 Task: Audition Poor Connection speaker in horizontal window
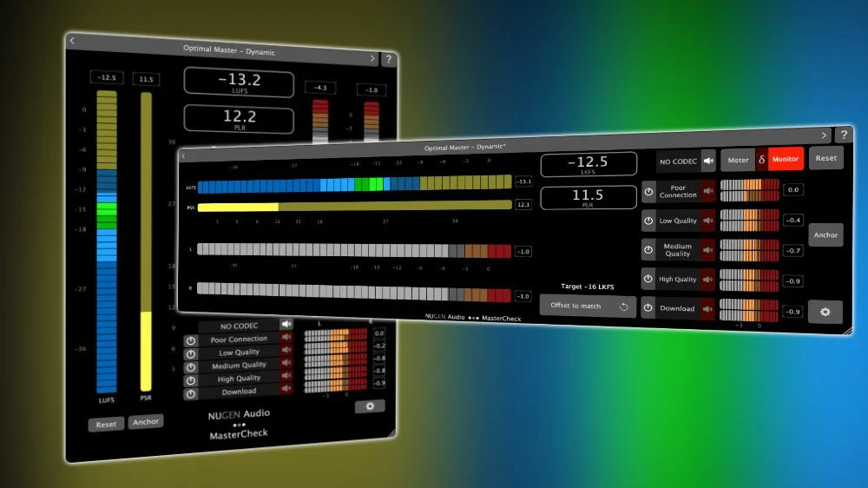[708, 191]
